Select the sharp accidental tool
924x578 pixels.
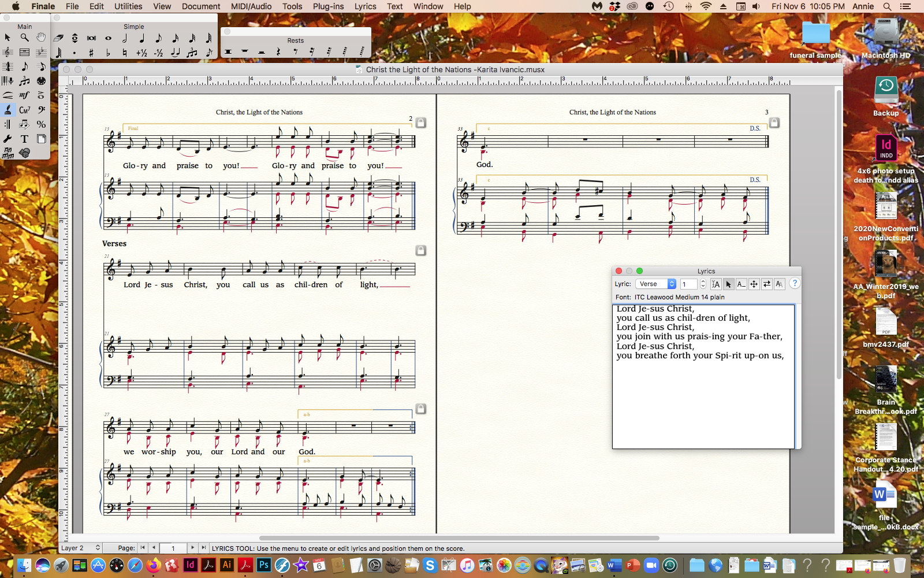(x=91, y=53)
